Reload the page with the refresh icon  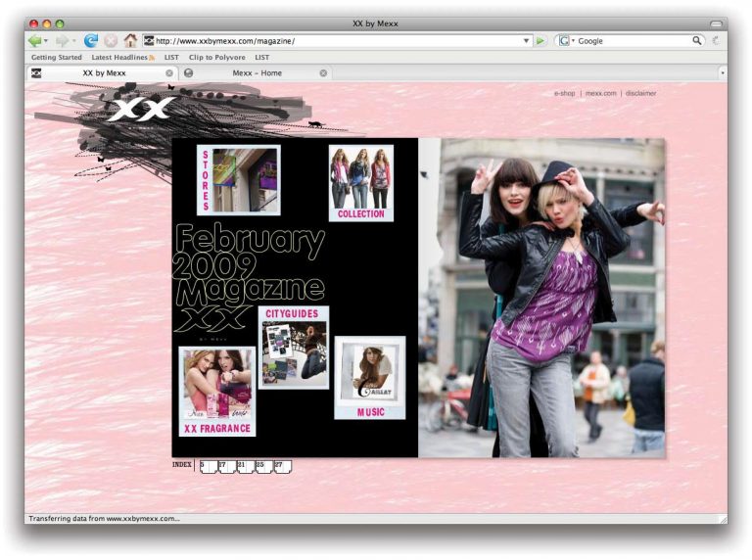tap(91, 41)
